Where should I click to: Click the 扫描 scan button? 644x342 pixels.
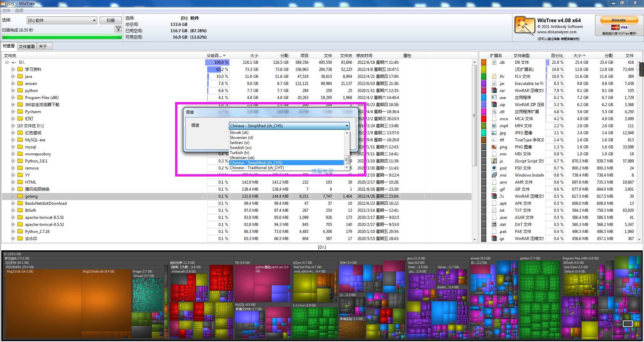111,20
